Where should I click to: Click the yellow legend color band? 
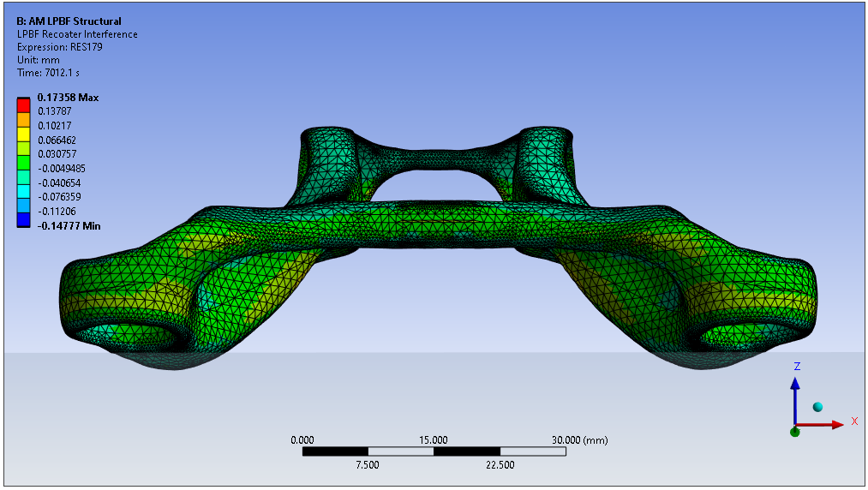23,134
